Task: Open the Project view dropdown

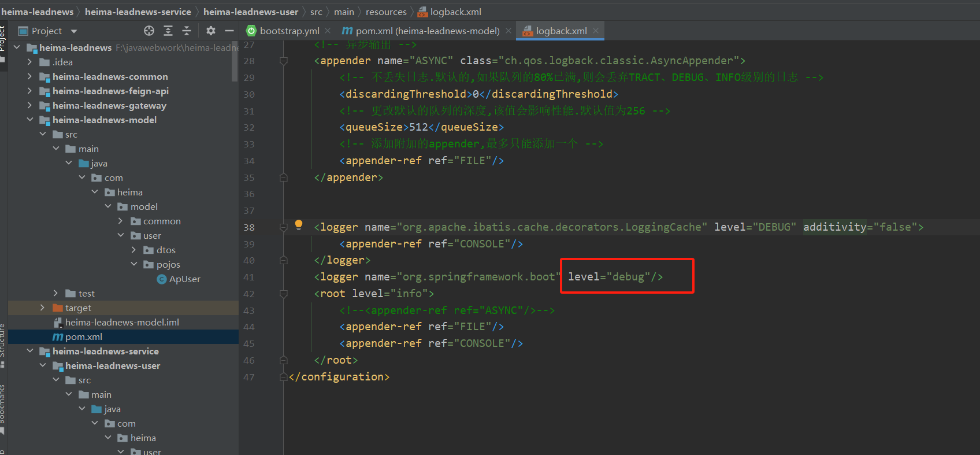Action: click(73, 31)
